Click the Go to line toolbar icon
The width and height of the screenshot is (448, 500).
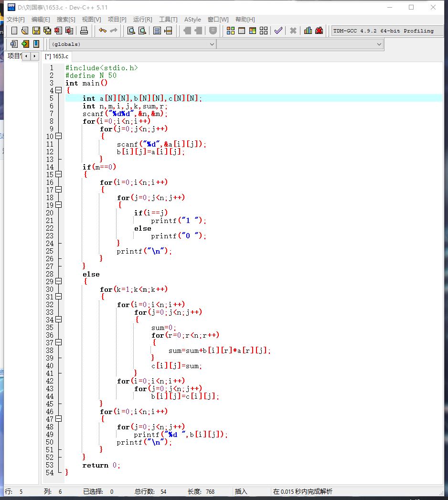(168, 31)
